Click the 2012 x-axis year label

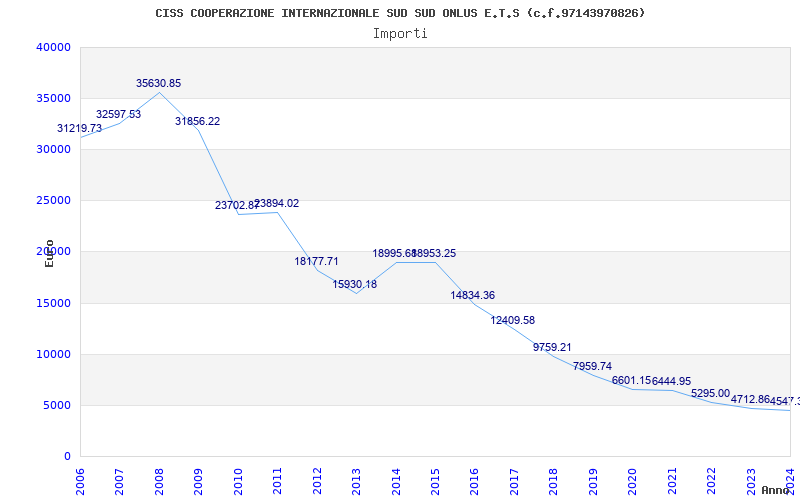[x=317, y=481]
